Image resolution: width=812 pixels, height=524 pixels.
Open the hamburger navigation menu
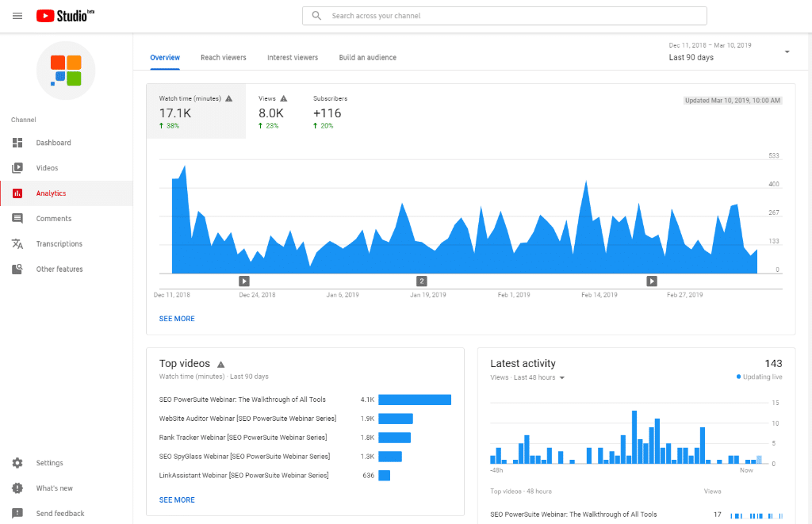pos(17,15)
